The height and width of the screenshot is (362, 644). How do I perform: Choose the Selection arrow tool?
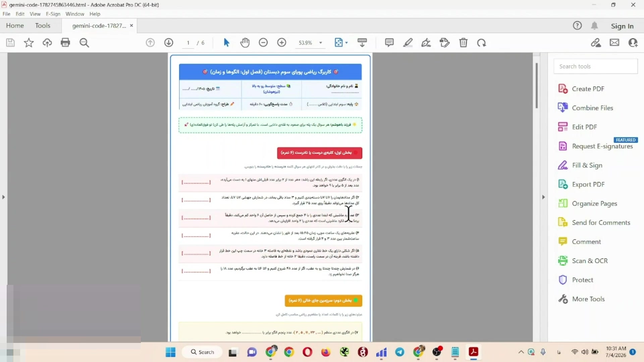[226, 43]
